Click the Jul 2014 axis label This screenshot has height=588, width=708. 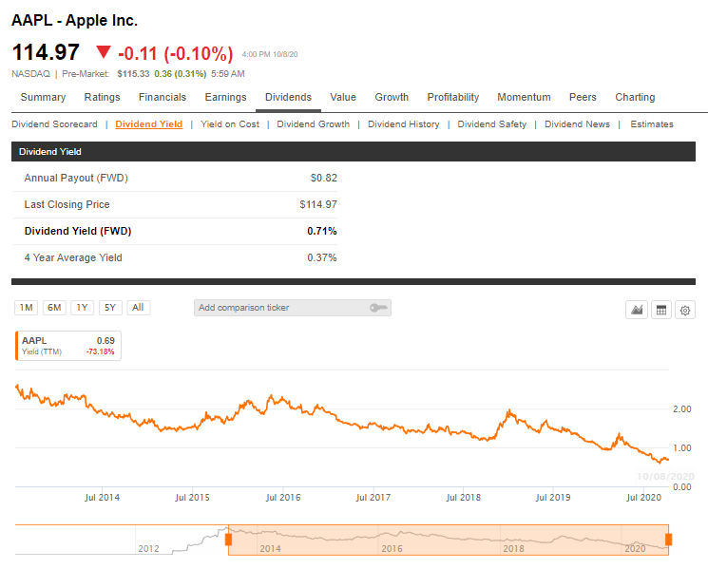(x=102, y=498)
